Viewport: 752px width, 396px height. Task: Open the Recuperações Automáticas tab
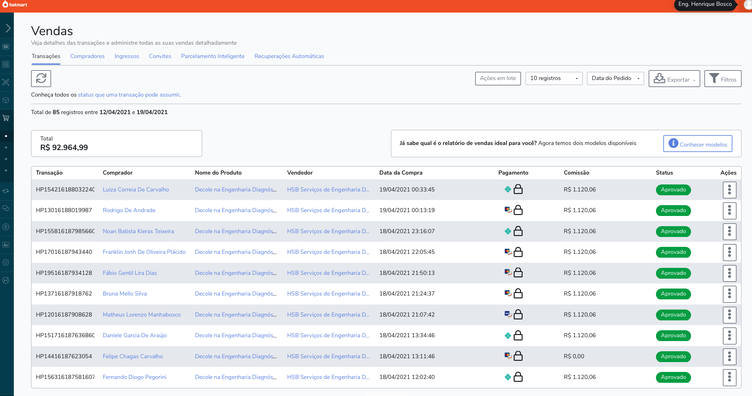(289, 56)
